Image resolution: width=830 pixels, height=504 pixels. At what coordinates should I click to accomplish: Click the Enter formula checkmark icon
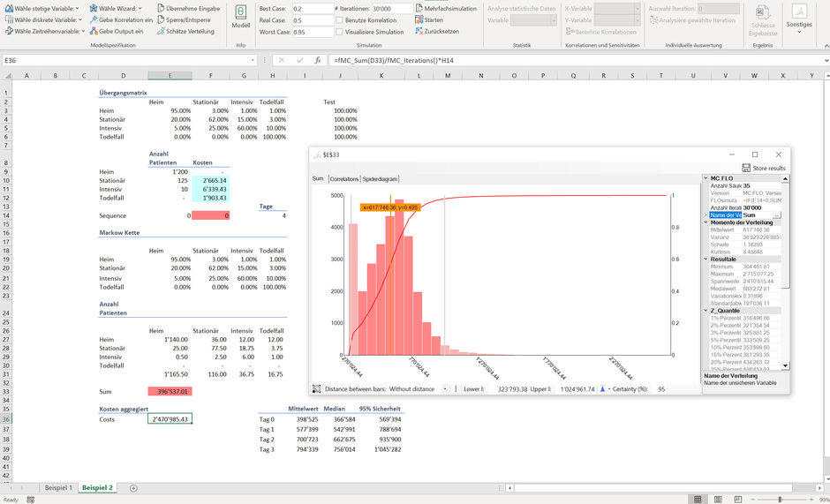299,60
